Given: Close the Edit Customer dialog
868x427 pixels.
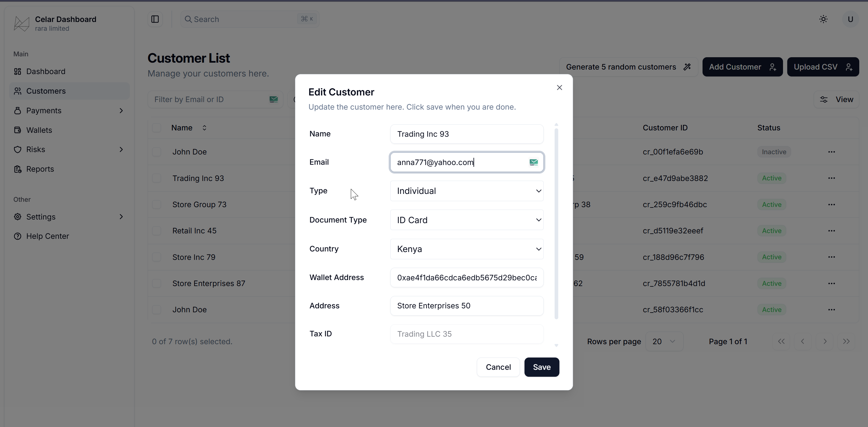Looking at the screenshot, I should [x=559, y=88].
